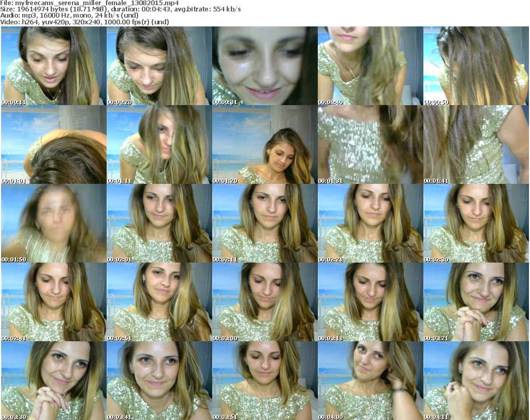Click the frame thumbnail stamped 00:02:01
This screenshot has width=530, height=420.
pyautogui.click(x=159, y=224)
